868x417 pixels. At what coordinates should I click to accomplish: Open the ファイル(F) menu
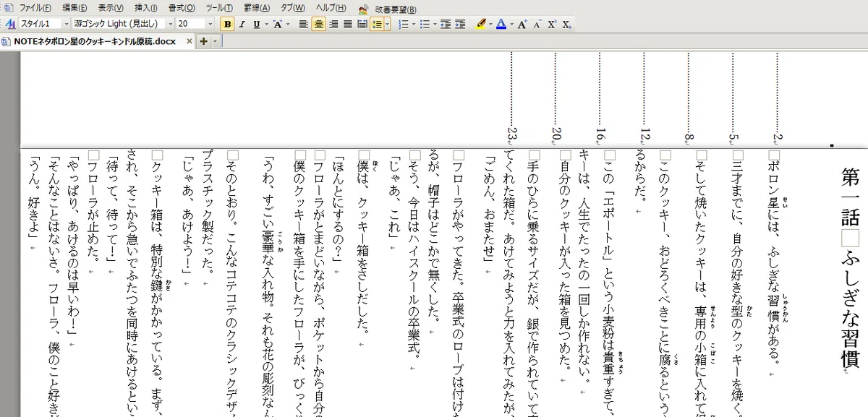35,9
